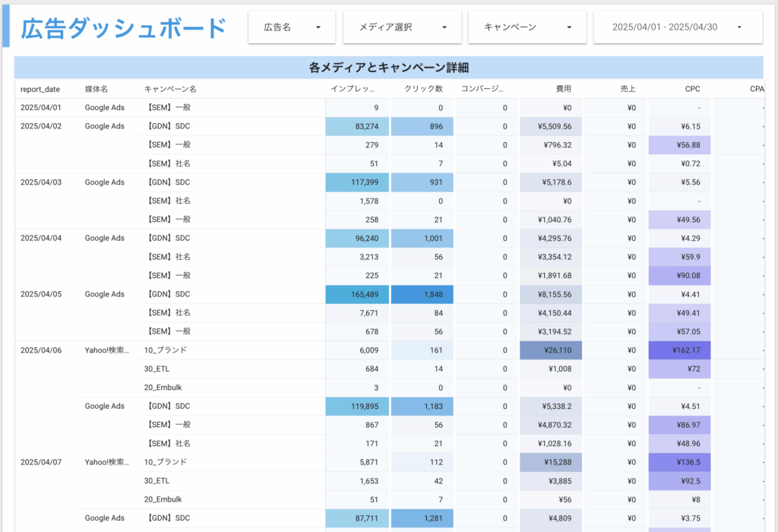Viewport: 778px width, 532px height.
Task: Sort by the キャンペーン名 column header
Action: click(x=171, y=89)
